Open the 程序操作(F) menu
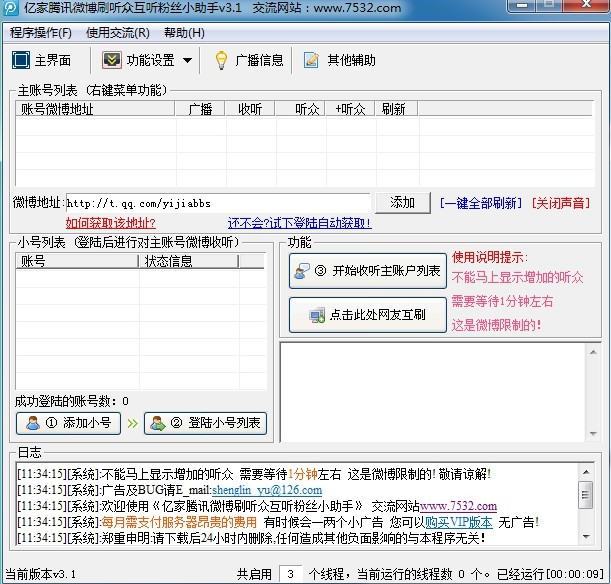611x584 pixels. 41,33
